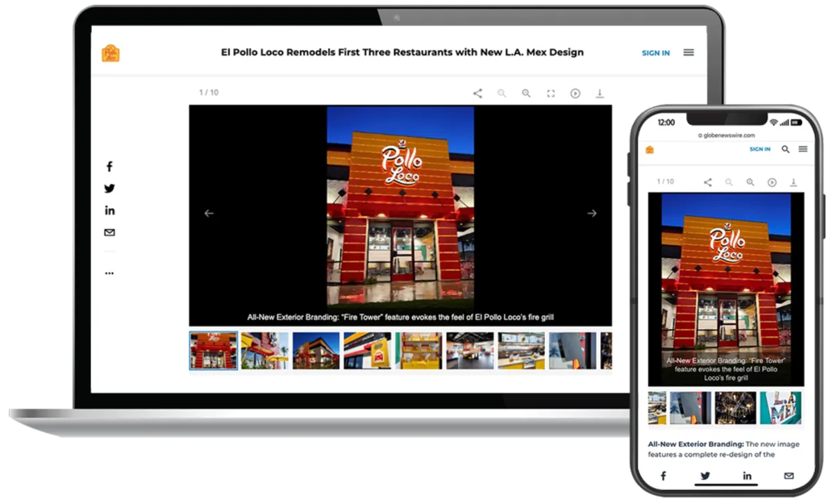The height and width of the screenshot is (504, 833).
Task: Open the hamburger menu on the phone
Action: (x=803, y=149)
